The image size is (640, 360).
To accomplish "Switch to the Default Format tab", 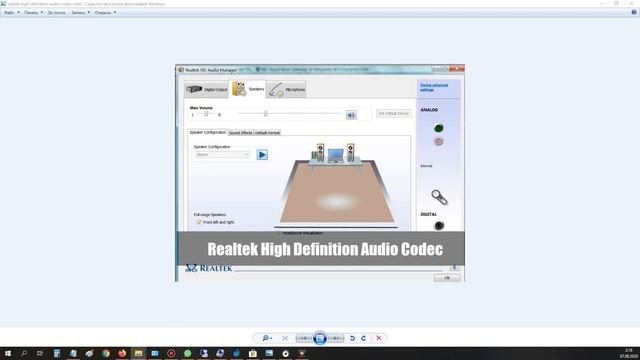I will click(x=267, y=133).
